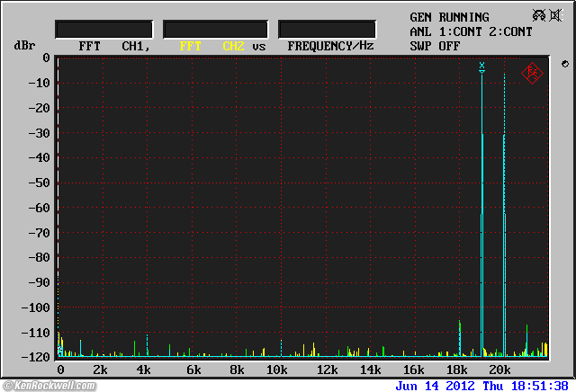This screenshot has height=392, width=576.
Task: Click the readout field above FREQUENCY/Hz
Action: click(327, 29)
